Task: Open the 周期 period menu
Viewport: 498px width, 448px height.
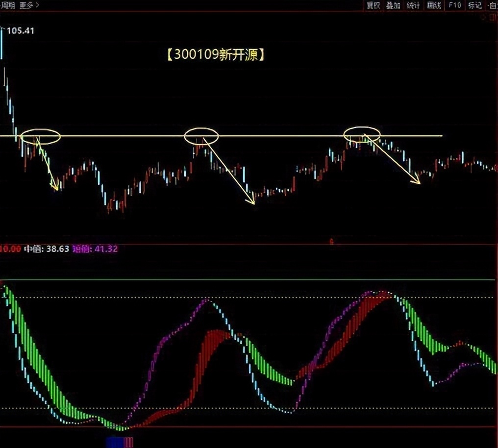Action: [8, 5]
